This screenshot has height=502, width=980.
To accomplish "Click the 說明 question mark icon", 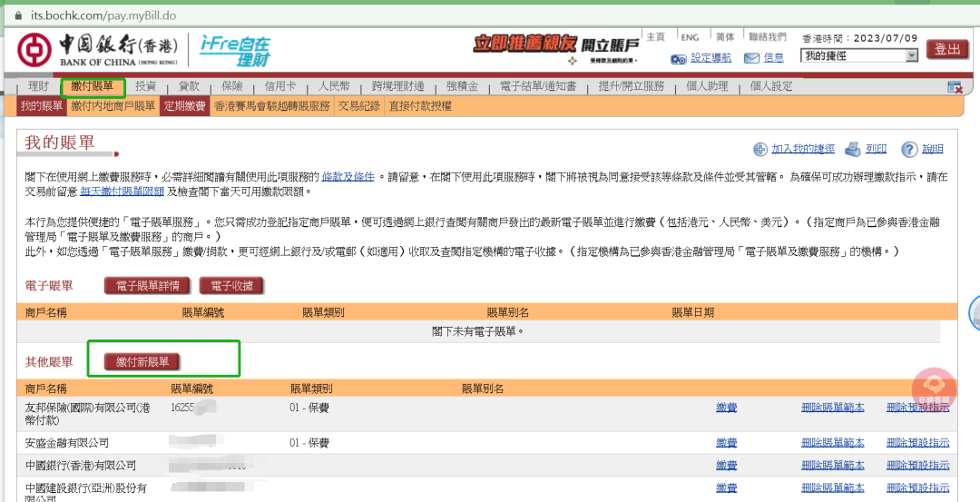I will (908, 150).
